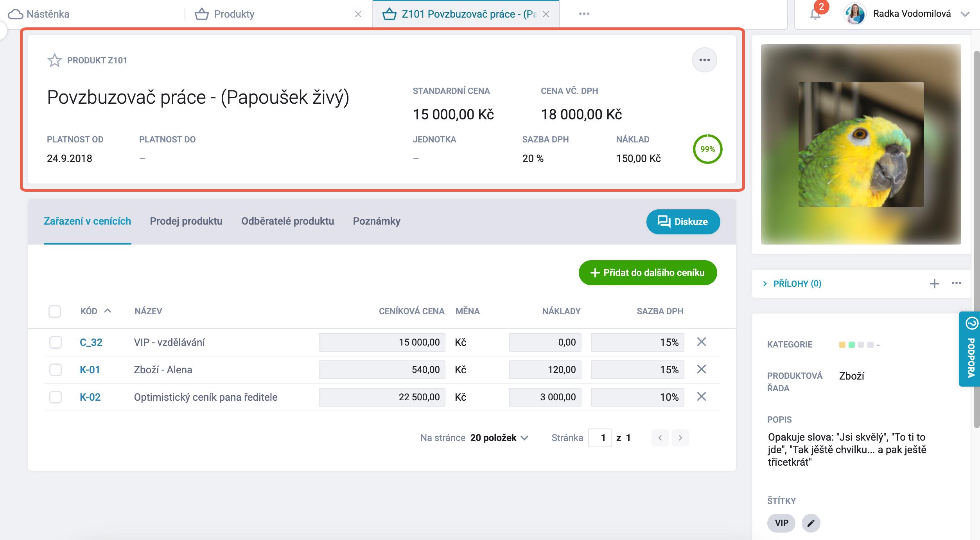Star the product Z101 as favorite
The width and height of the screenshot is (980, 540).
(54, 60)
